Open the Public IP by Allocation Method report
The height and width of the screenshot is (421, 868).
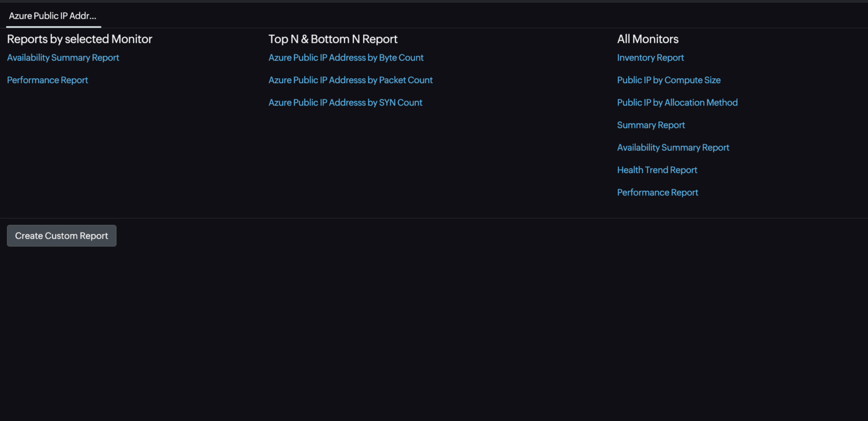[x=677, y=102]
